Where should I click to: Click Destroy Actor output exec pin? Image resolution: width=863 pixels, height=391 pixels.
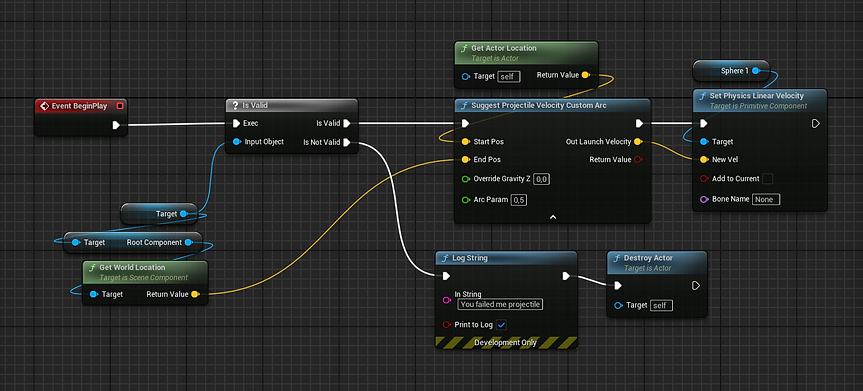696,285
